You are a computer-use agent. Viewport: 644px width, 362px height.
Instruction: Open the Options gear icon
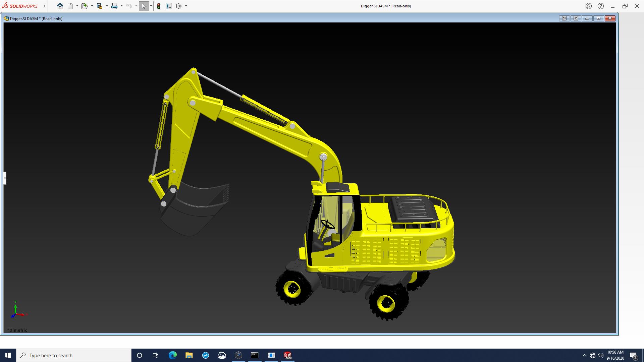coord(179,6)
